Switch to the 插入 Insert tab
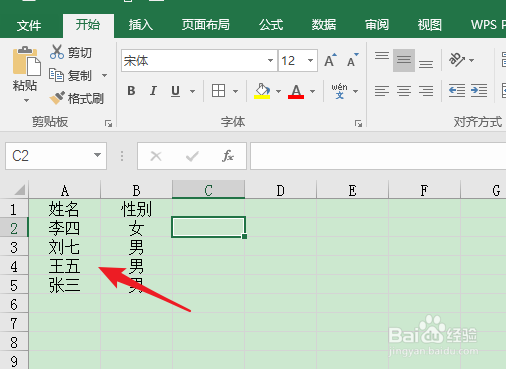Screen dimensions: 506x369 pyautogui.click(x=140, y=25)
